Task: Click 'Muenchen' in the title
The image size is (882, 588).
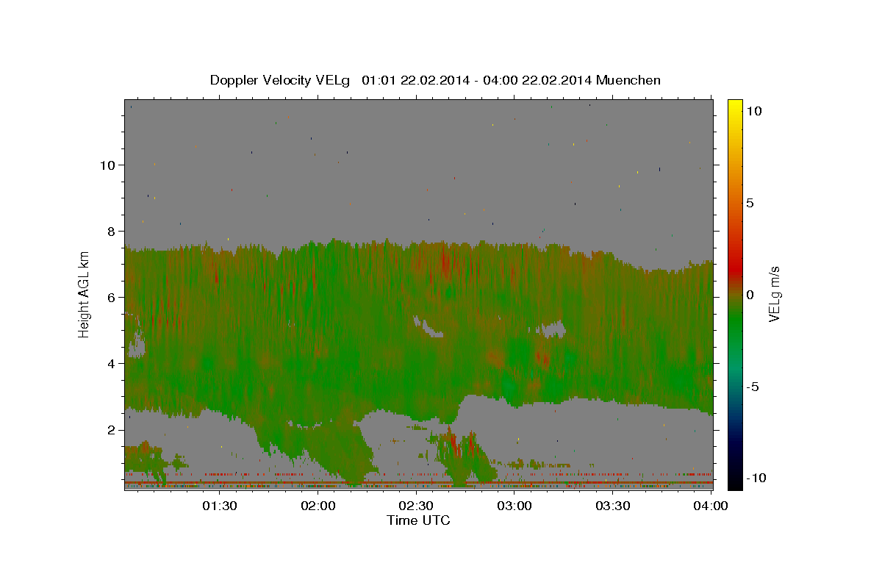Action: tap(628, 80)
